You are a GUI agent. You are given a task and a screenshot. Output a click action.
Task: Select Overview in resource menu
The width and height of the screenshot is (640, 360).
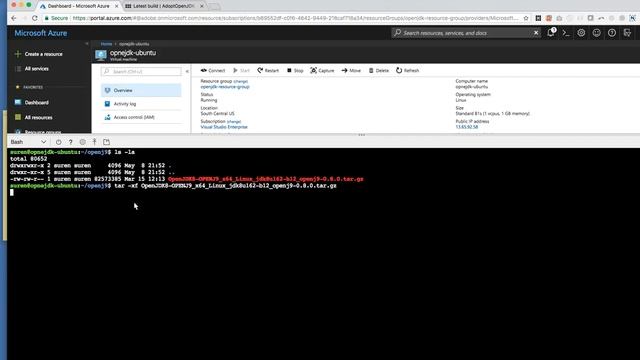(141, 90)
